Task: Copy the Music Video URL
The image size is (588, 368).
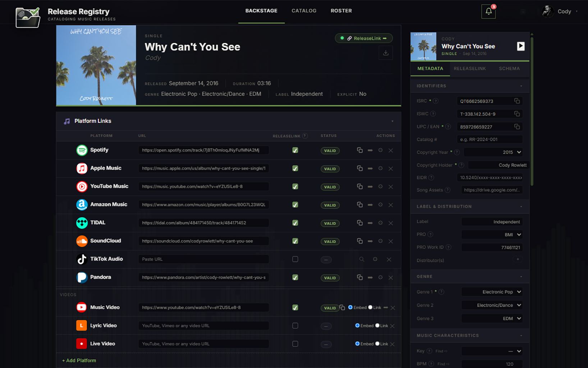Action: [x=342, y=308]
